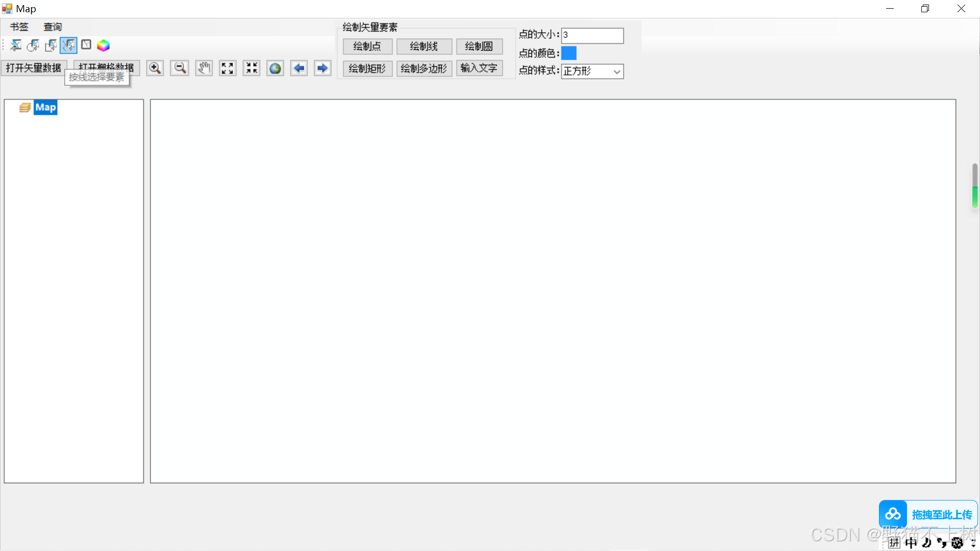Toggle the select-by-line feature tool
Viewport: 980px width, 551px height.
pos(68,45)
